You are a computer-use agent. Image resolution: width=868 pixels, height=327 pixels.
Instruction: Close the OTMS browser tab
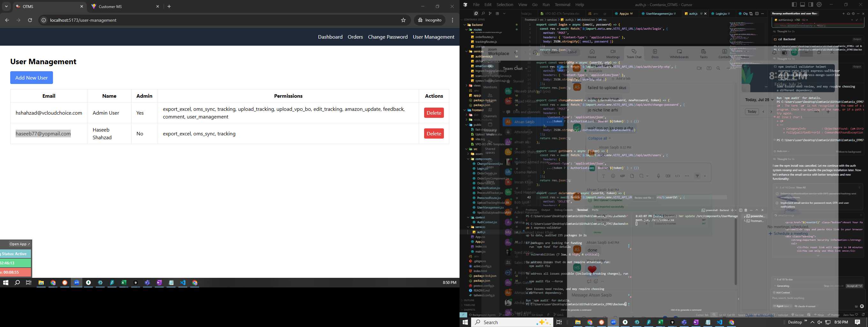coord(82,6)
